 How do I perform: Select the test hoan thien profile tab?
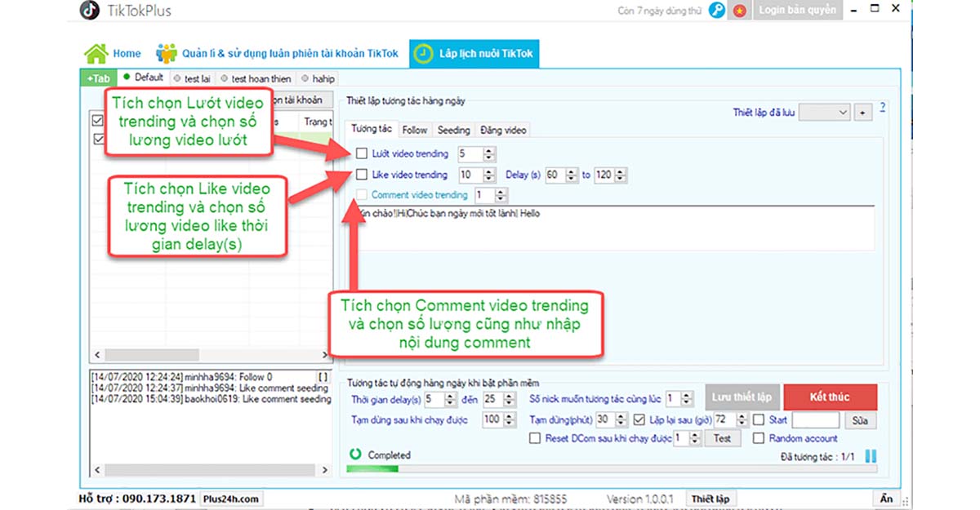(256, 79)
